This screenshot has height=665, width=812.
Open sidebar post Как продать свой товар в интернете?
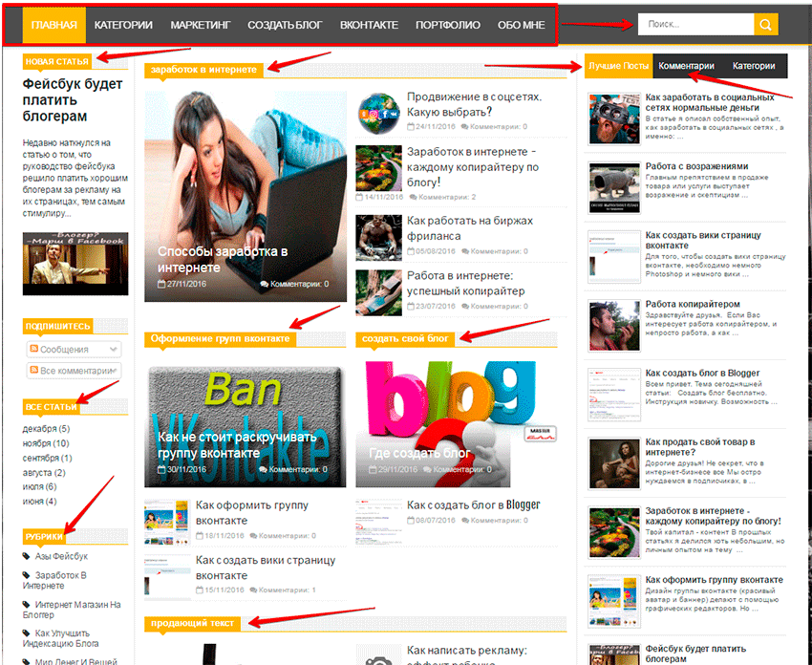click(699, 447)
